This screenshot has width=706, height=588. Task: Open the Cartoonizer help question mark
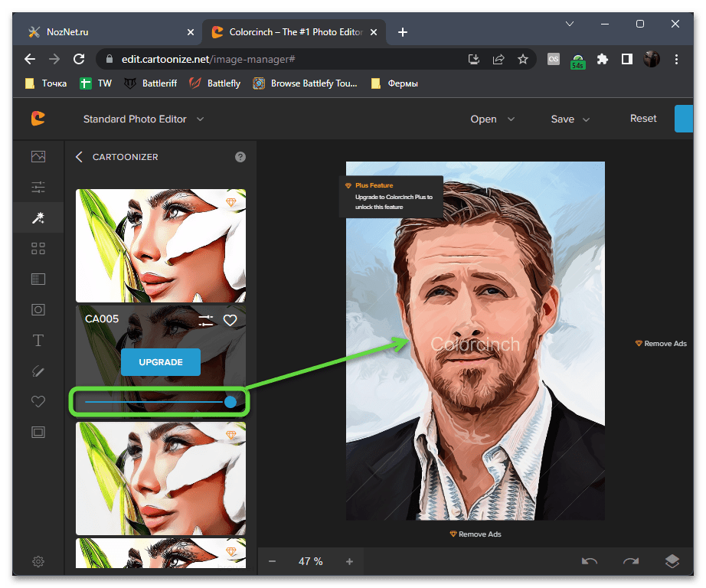tap(240, 157)
